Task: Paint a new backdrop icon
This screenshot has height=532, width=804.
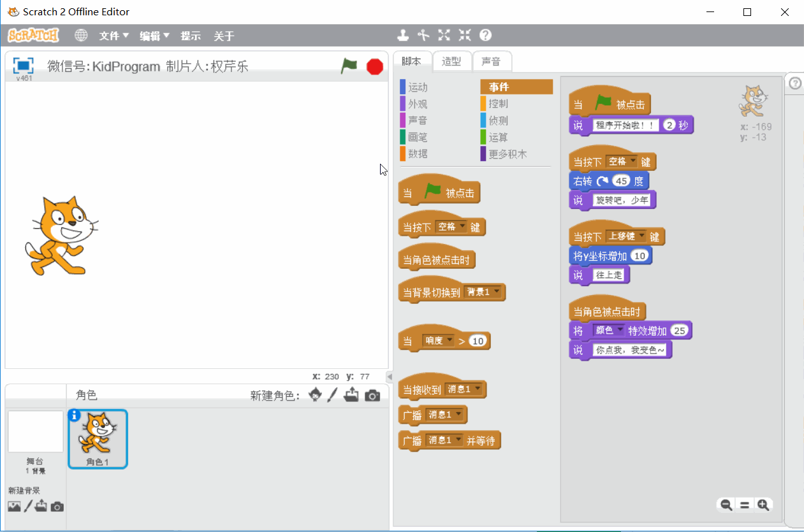Action: coord(28,507)
